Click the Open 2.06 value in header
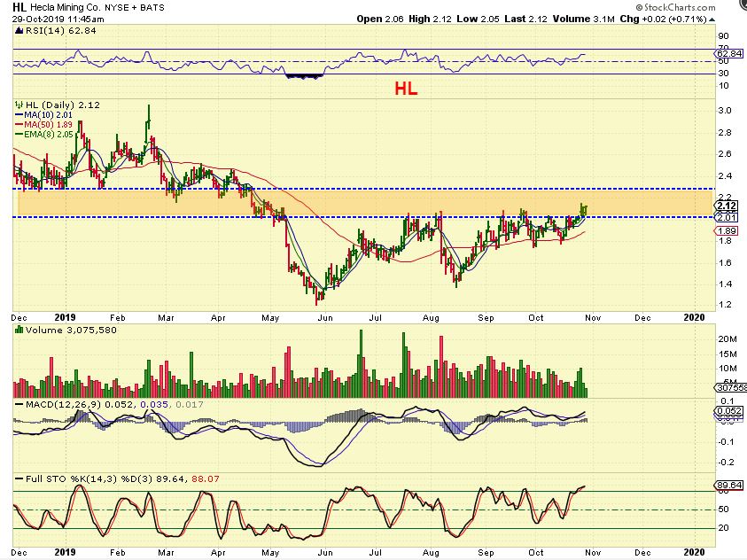 click(x=380, y=19)
